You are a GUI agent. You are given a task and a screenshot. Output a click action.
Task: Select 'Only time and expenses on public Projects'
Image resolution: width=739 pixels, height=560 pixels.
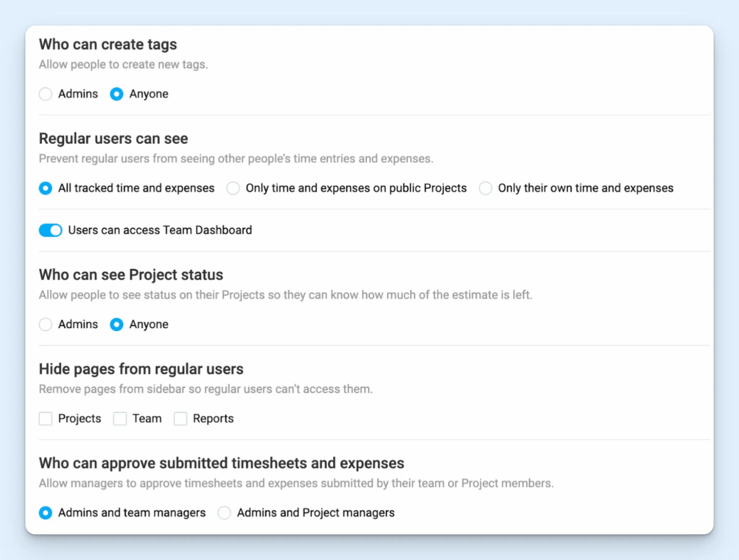(x=233, y=188)
